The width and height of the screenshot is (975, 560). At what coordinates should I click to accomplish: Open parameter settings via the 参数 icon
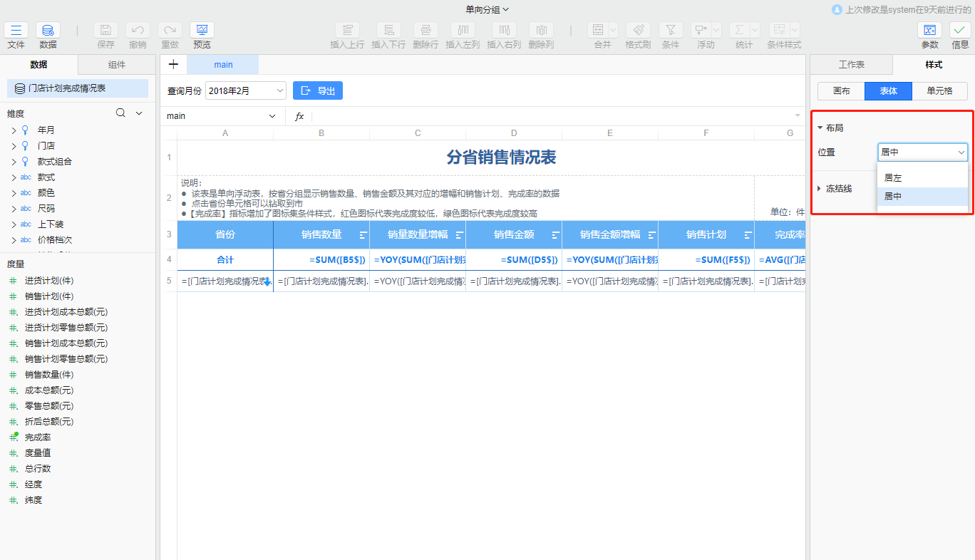[929, 30]
